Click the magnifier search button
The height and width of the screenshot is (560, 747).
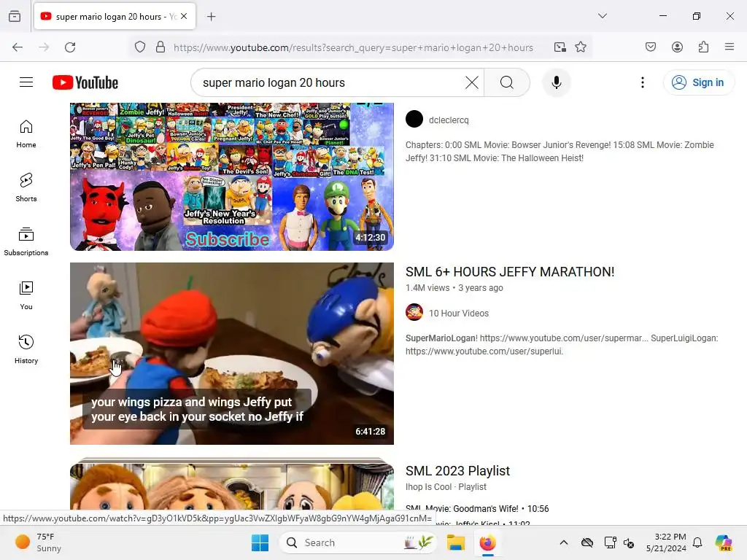coord(507,82)
